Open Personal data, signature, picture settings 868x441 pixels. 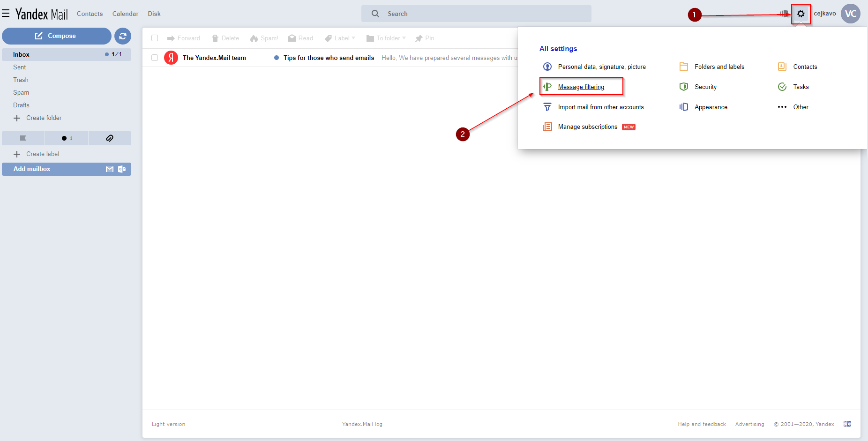pos(602,67)
